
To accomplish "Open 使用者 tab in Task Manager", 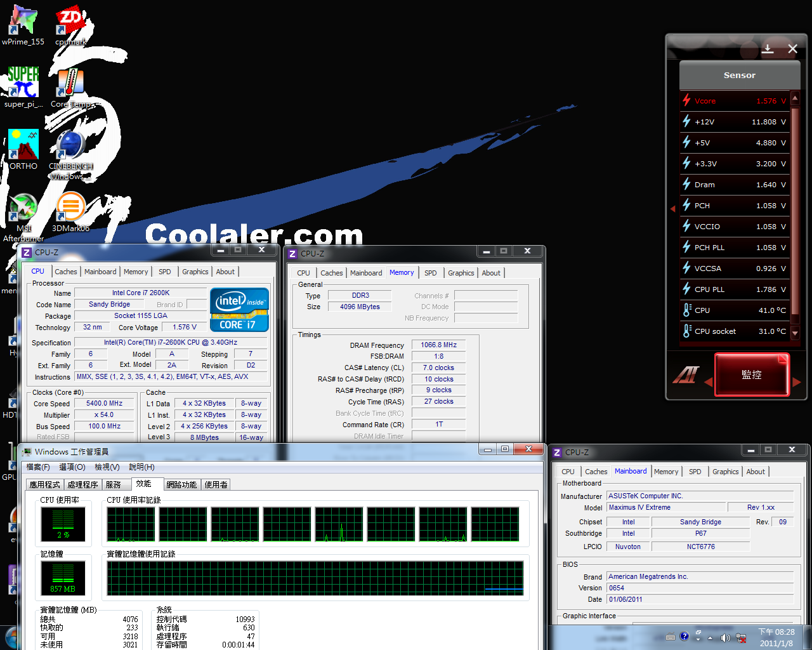I will 216,485.
